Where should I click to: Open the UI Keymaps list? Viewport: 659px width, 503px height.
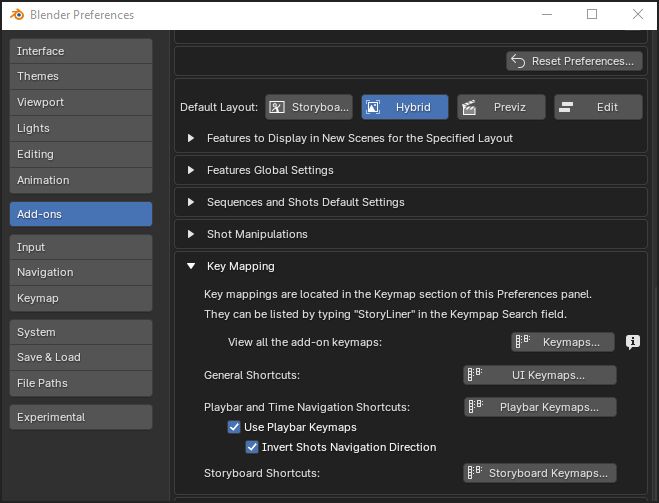tap(540, 375)
